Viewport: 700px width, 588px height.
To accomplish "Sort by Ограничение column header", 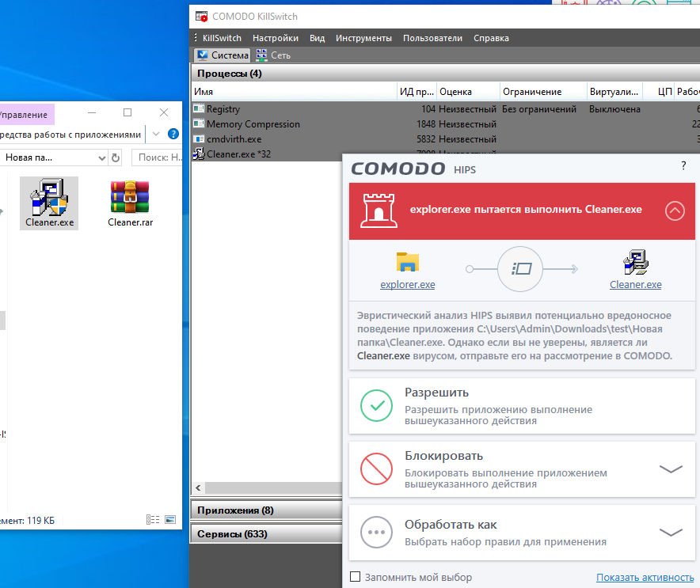I will pos(543,92).
